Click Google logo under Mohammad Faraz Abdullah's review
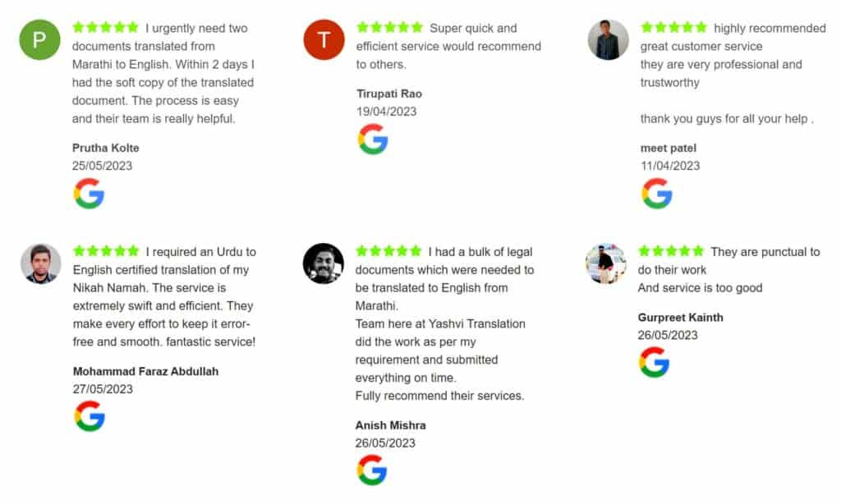 (90, 416)
